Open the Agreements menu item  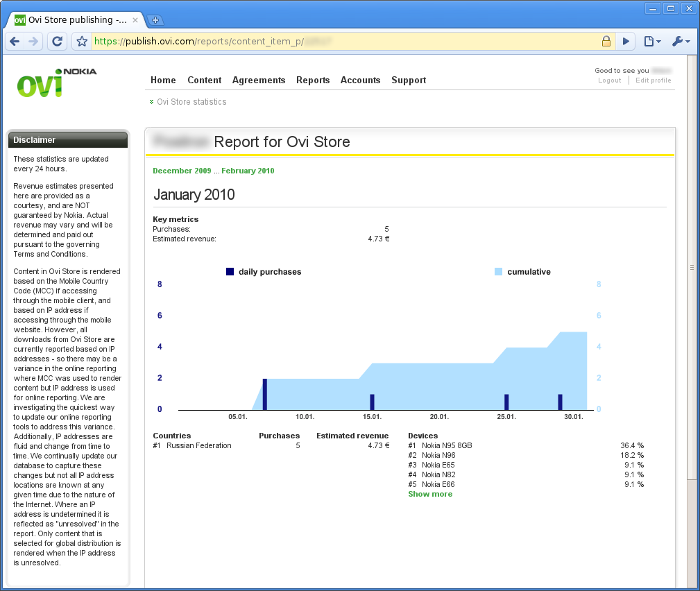(x=259, y=80)
